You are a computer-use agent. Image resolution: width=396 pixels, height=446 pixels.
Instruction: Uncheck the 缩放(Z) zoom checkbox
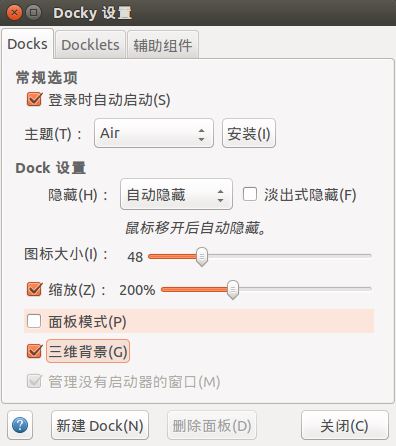tap(34, 289)
